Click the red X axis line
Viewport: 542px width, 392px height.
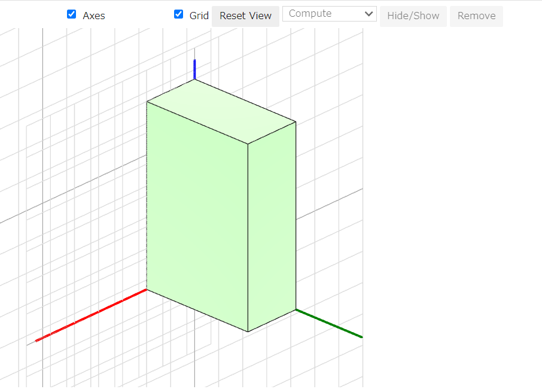tap(91, 315)
